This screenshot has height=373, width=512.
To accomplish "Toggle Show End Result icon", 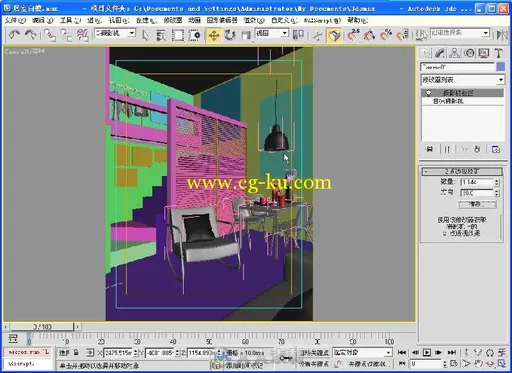I will (x=447, y=149).
